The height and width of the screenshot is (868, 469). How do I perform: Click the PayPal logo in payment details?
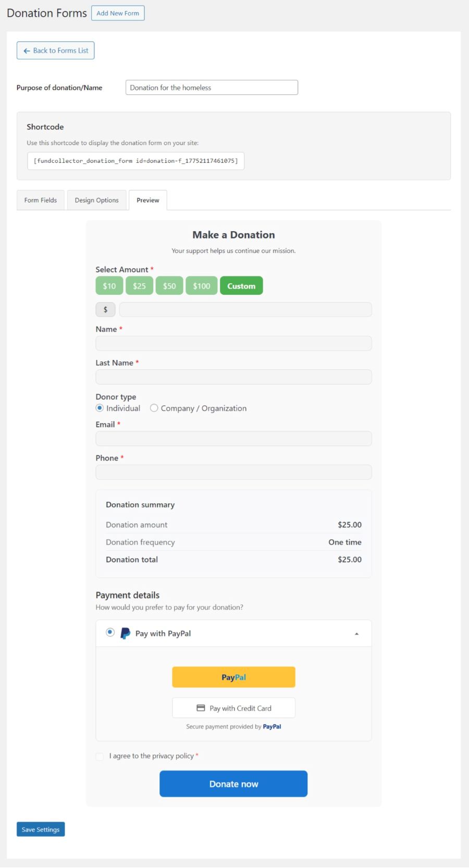125,633
